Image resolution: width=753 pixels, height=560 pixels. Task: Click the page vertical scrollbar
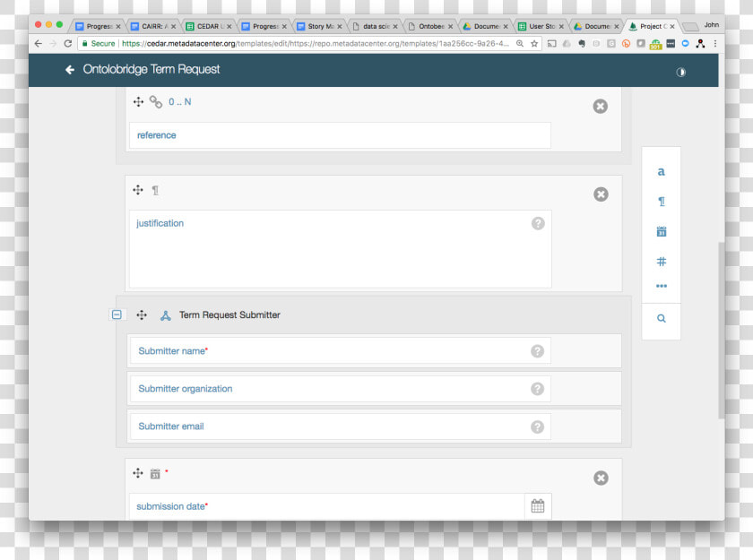click(x=722, y=330)
